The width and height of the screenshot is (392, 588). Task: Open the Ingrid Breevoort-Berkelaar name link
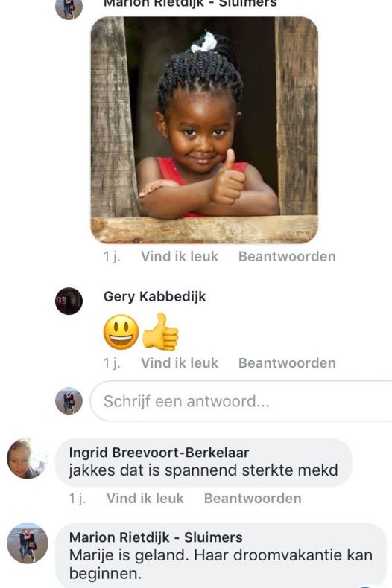[159, 453]
